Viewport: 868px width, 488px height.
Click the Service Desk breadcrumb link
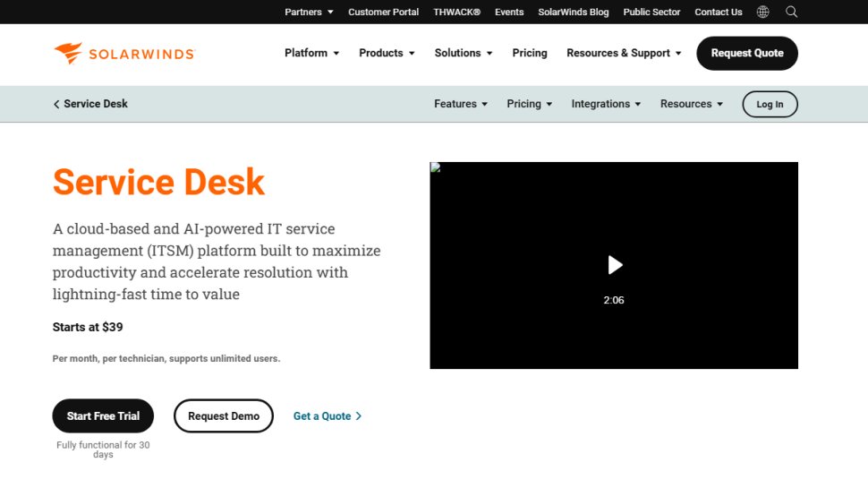coord(95,104)
